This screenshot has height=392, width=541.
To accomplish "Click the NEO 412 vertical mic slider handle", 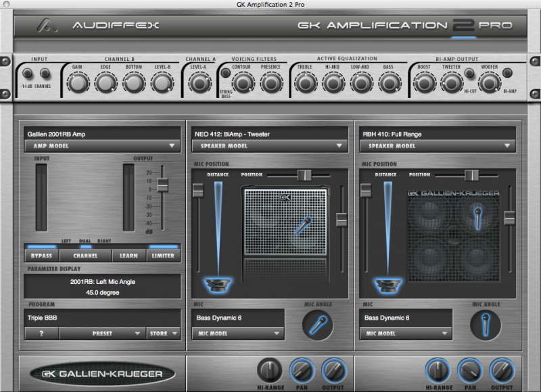I will pyautogui.click(x=342, y=220).
